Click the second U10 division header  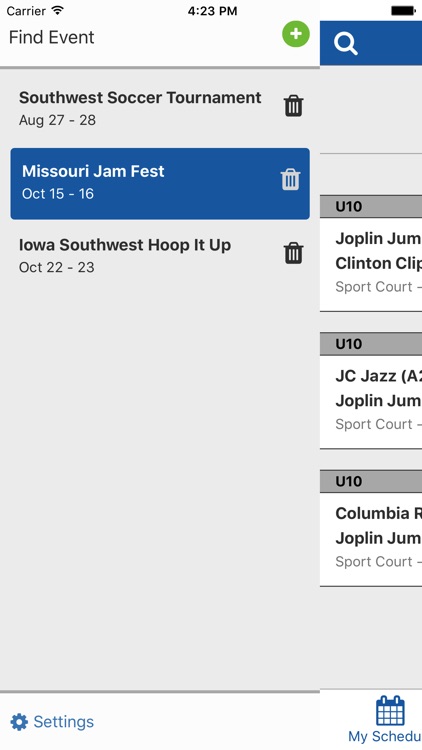pyautogui.click(x=371, y=344)
